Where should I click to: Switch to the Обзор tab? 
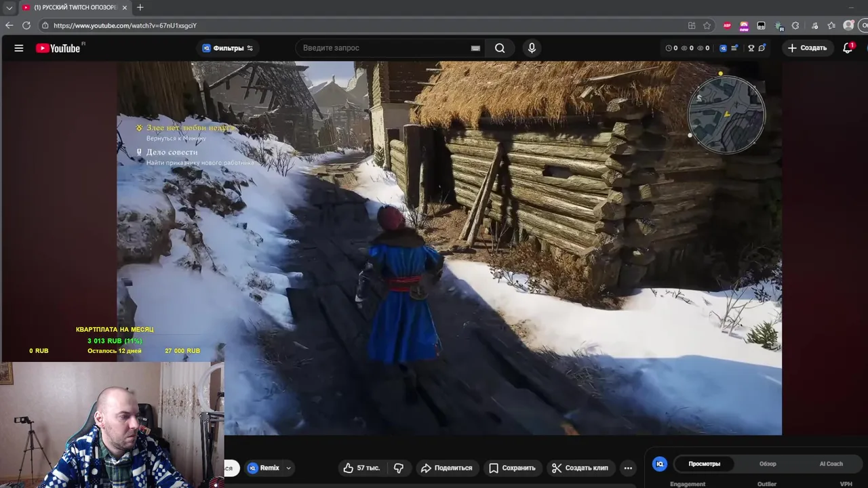768,464
